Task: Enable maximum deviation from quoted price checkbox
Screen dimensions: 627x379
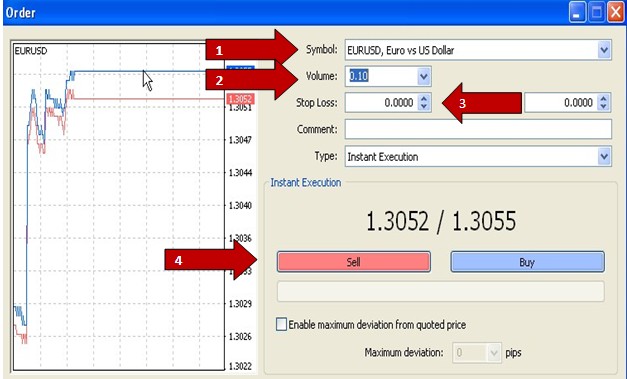Action: (x=282, y=324)
